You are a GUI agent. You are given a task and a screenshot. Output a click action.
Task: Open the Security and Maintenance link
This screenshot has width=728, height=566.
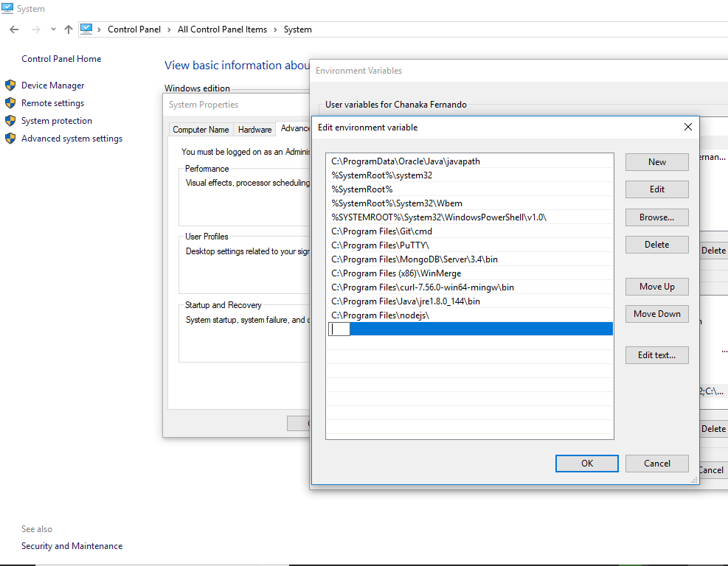pos(72,546)
